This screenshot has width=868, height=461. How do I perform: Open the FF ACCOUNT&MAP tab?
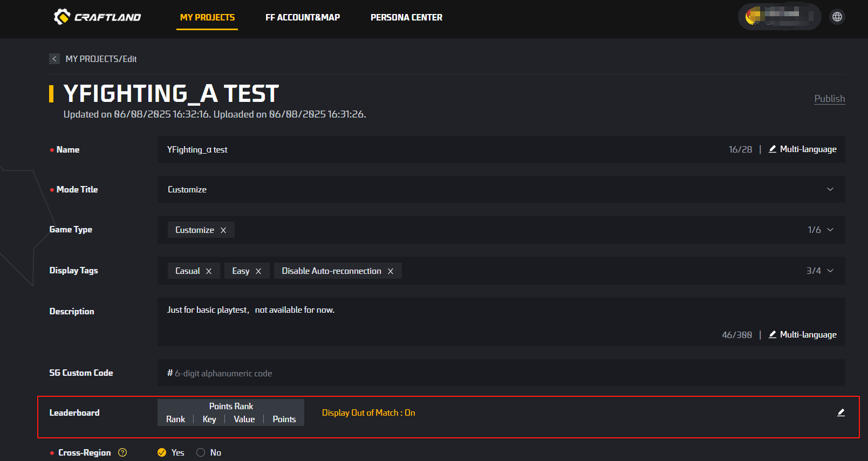[x=303, y=17]
